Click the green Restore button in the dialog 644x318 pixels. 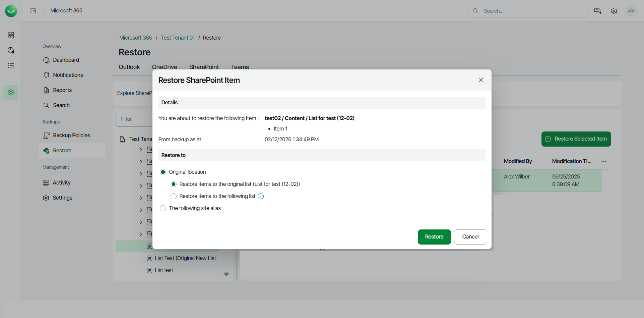pyautogui.click(x=434, y=237)
